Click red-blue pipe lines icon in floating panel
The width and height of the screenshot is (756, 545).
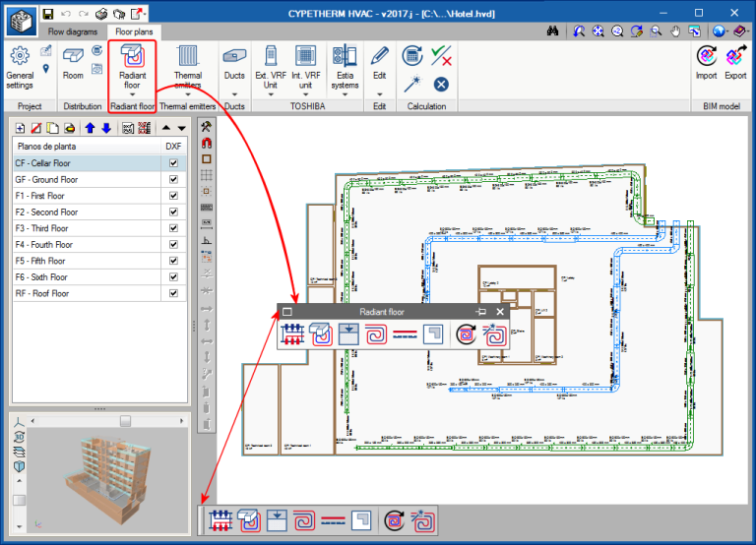click(405, 333)
